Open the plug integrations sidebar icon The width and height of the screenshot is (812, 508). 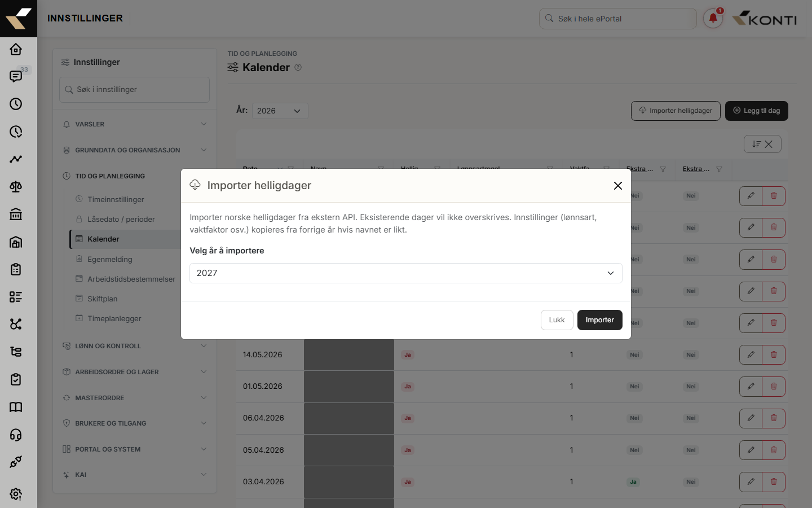tap(16, 462)
